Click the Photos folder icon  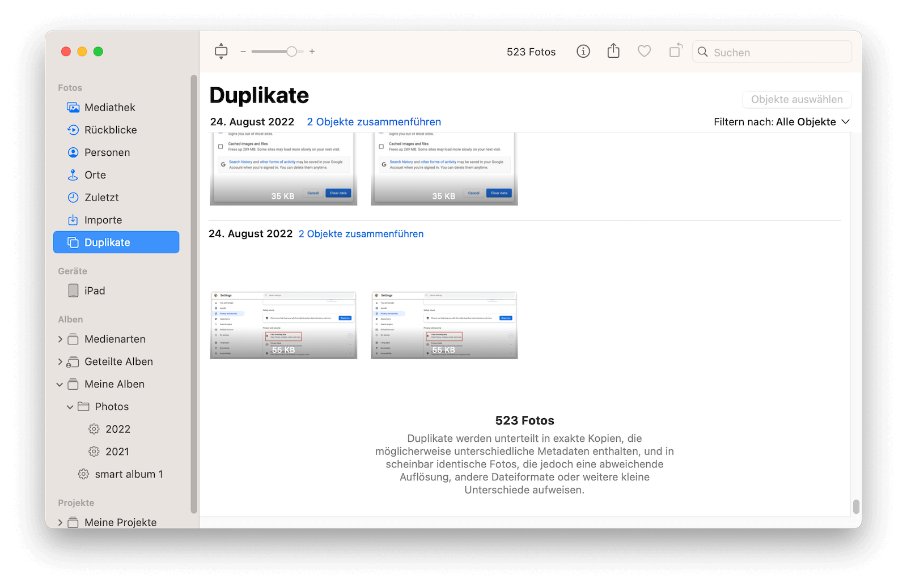(x=83, y=407)
